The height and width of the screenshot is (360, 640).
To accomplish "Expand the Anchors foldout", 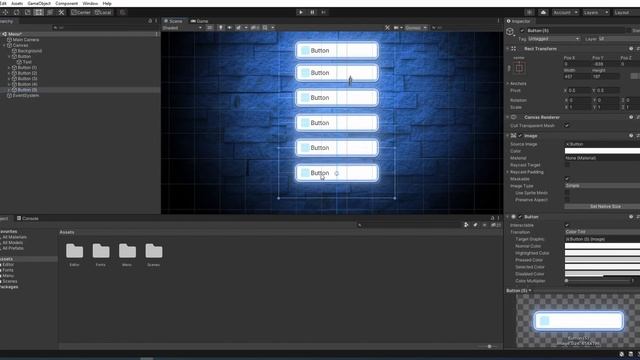I will point(508,83).
